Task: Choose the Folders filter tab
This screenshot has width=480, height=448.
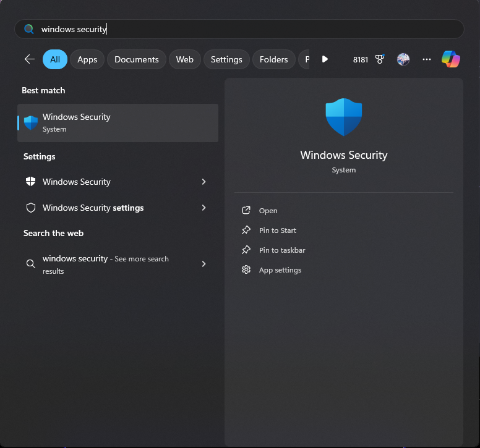Action: 273,59
